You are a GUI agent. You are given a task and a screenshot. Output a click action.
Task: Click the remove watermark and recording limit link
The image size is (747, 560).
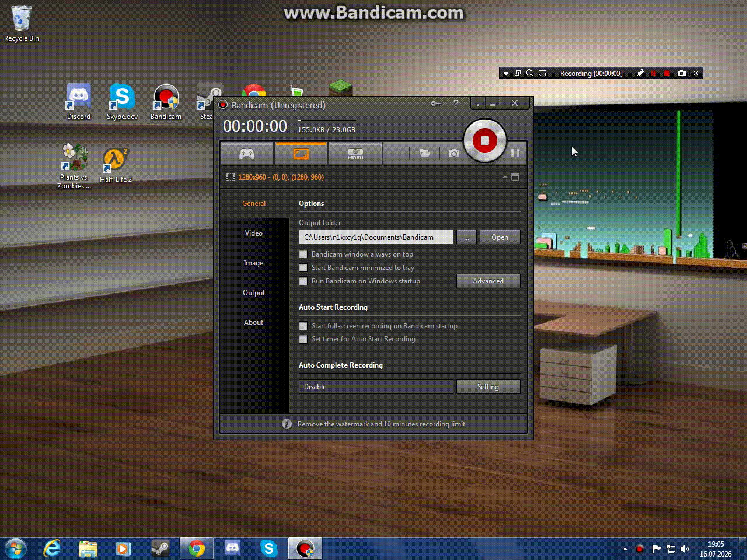[x=381, y=424]
